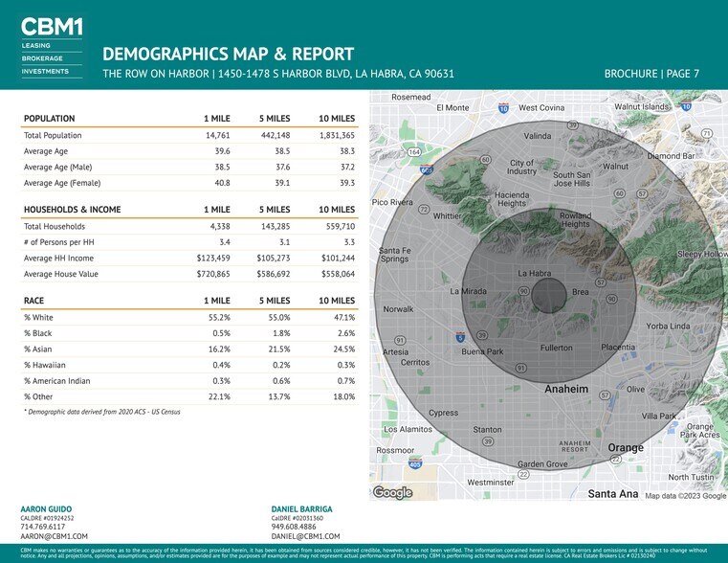Click the Norwalk map label
The height and width of the screenshot is (563, 728).
click(398, 309)
